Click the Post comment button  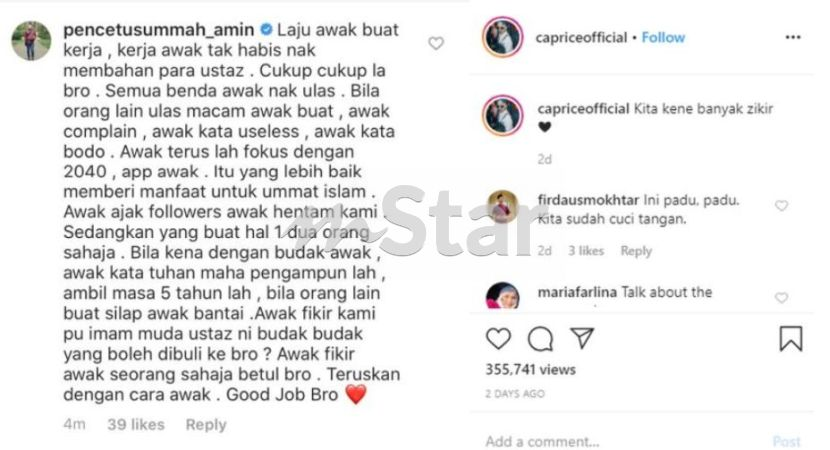(x=787, y=442)
